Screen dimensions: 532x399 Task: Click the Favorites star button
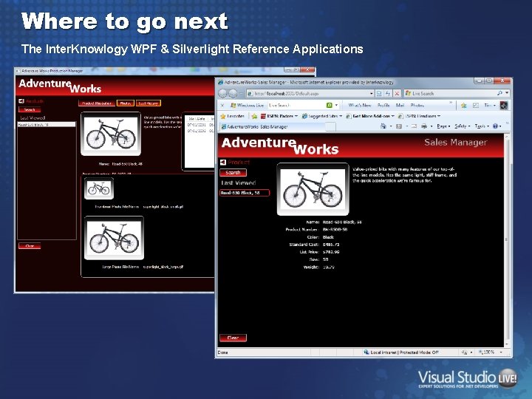click(233, 116)
